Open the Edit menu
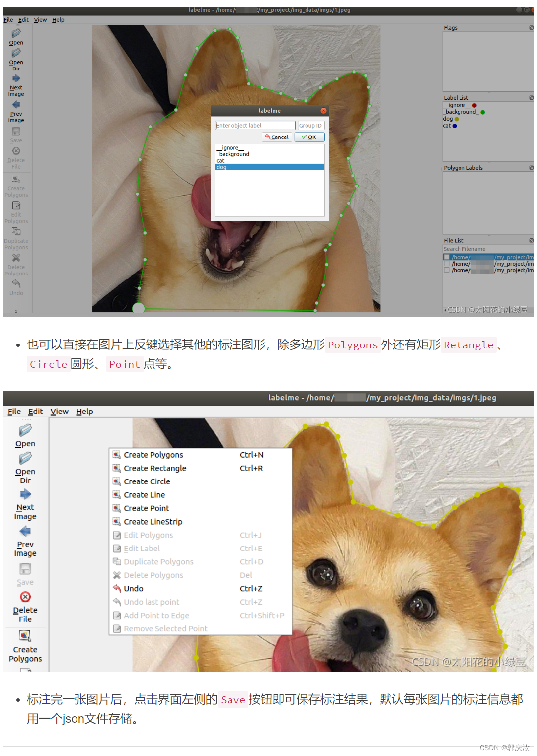This screenshot has height=756, width=537. 23,20
